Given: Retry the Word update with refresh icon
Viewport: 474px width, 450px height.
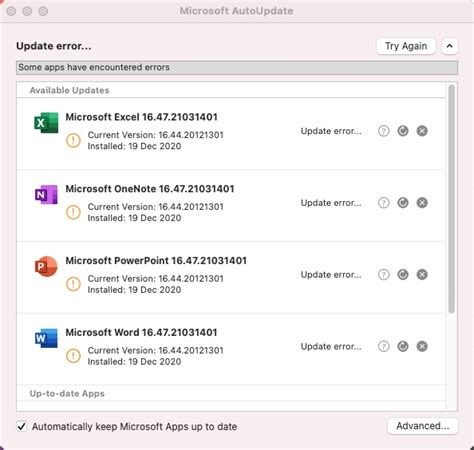Looking at the screenshot, I should pyautogui.click(x=403, y=346).
